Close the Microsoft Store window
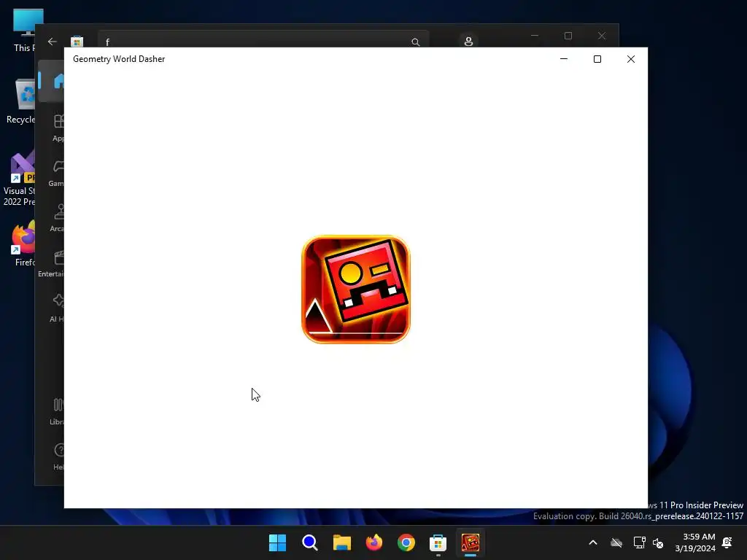This screenshot has height=560, width=747. 602,36
